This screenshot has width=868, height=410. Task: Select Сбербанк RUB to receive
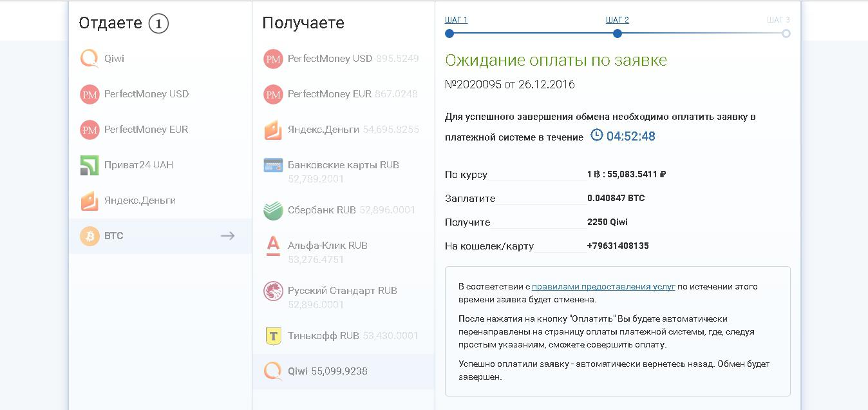(343, 210)
